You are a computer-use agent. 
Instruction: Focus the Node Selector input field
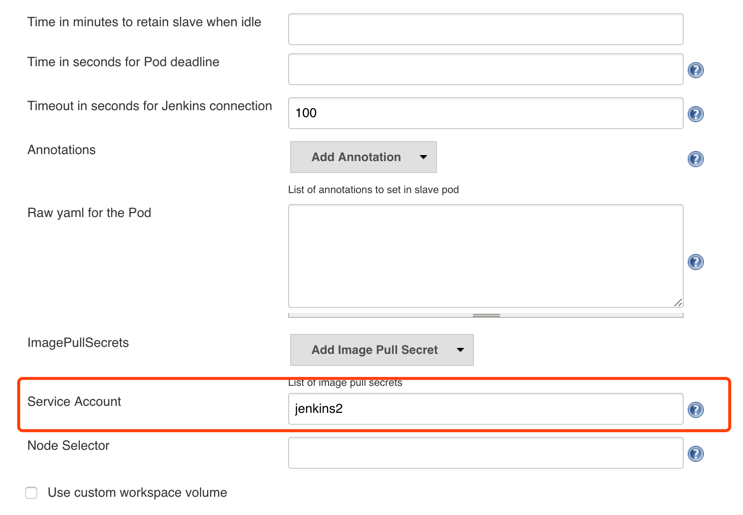[485, 453]
